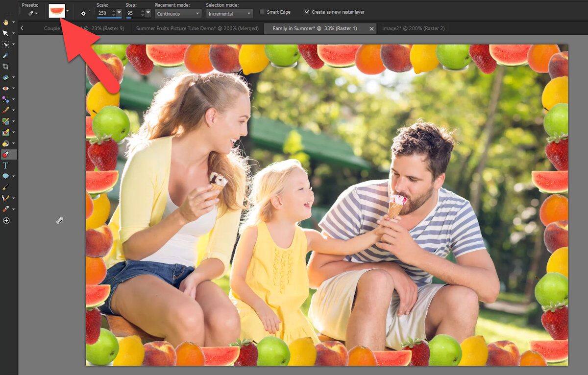
Task: Select the Dropper tool
Action: pyautogui.click(x=6, y=55)
